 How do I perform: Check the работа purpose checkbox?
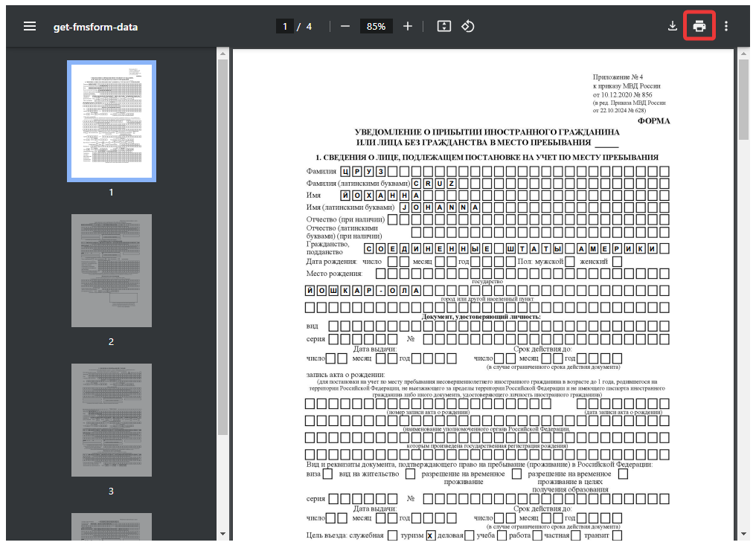tap(537, 535)
